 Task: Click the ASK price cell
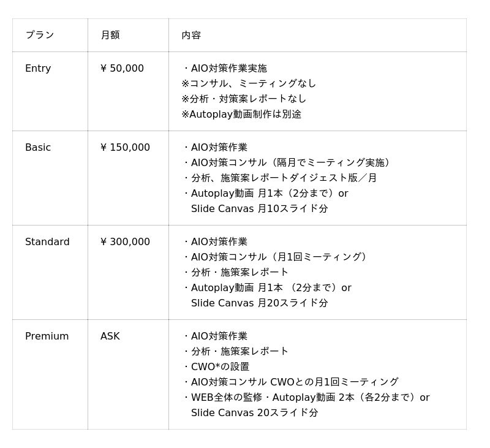point(110,336)
